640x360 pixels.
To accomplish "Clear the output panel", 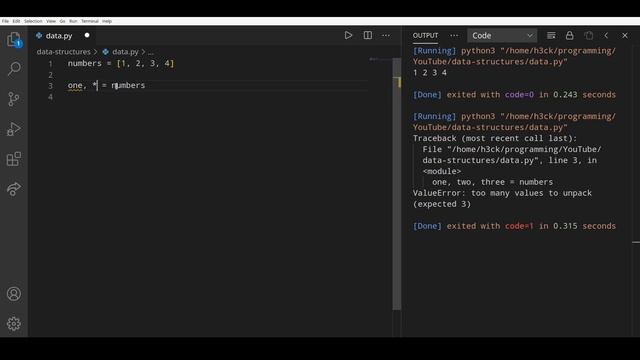I will (x=551, y=36).
